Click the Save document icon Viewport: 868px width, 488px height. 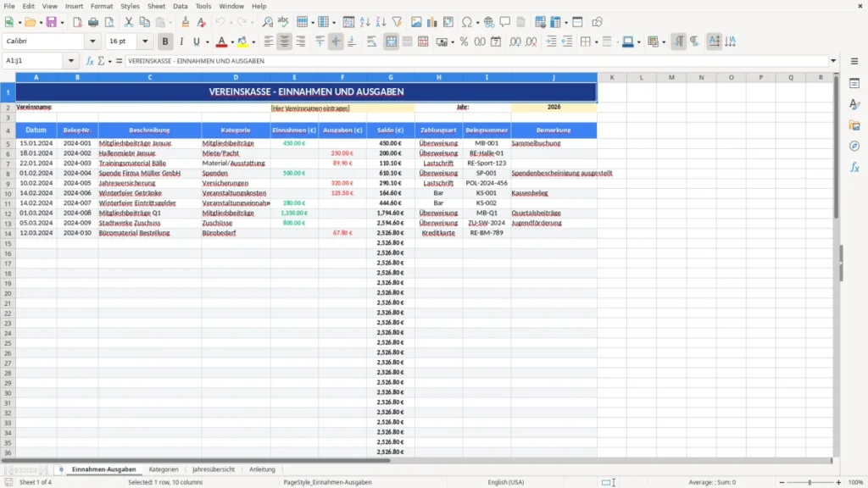pos(52,22)
